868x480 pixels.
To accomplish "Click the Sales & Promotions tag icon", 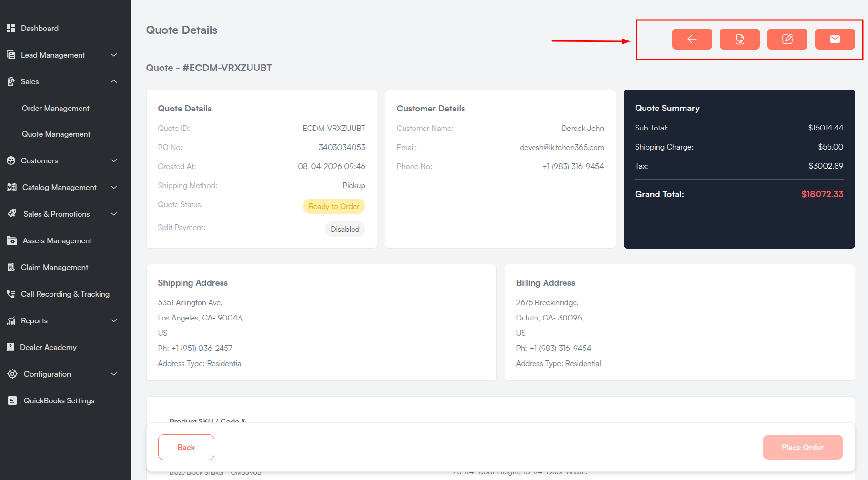I will (12, 214).
